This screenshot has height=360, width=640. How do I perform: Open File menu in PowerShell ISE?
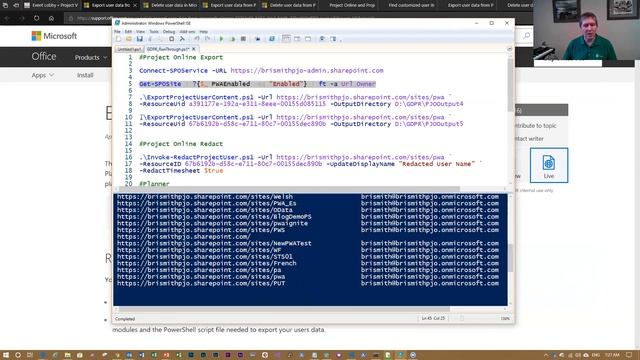tap(118, 31)
